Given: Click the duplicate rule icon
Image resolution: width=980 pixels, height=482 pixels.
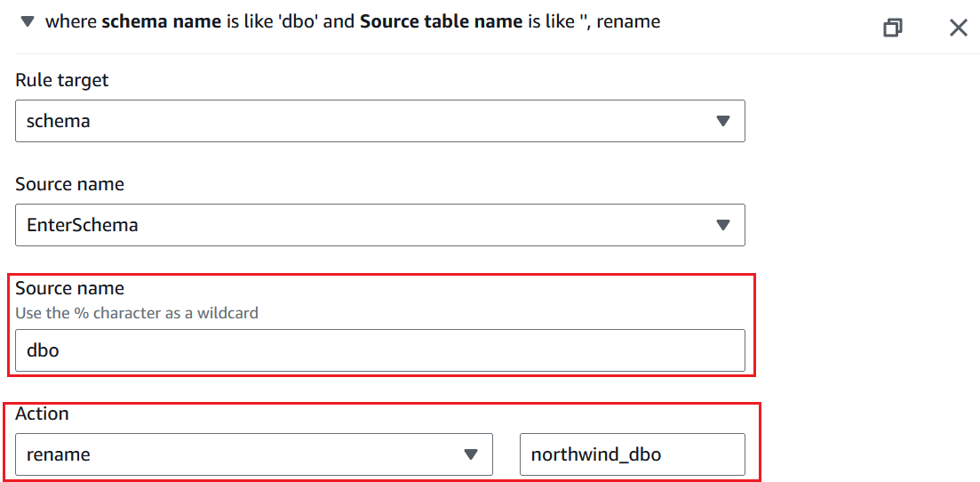Looking at the screenshot, I should click(x=893, y=28).
